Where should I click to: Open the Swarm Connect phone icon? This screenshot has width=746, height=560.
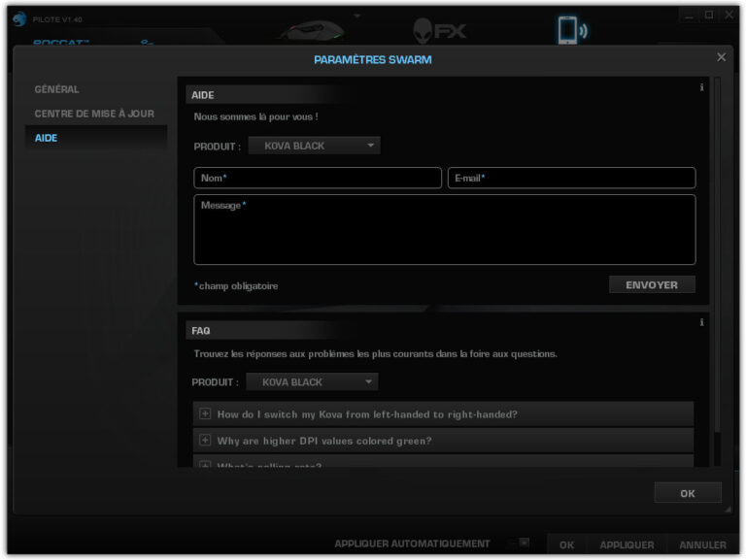click(x=568, y=29)
